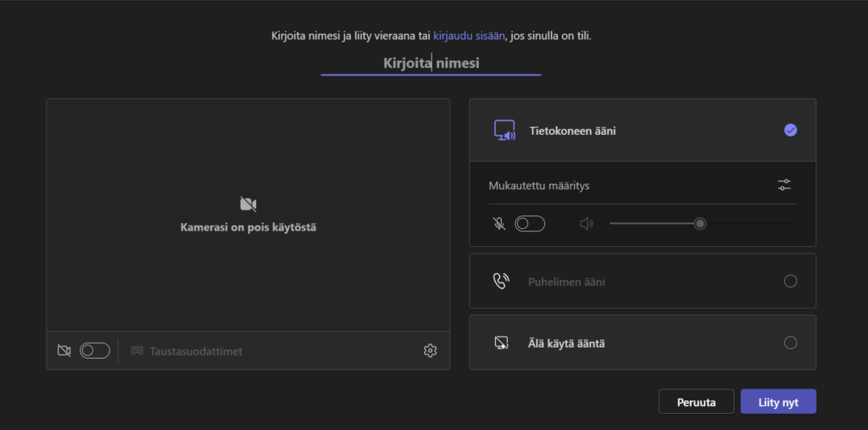Image resolution: width=868 pixels, height=430 pixels.
Task: Select Puhelimen ääni radio button
Action: (791, 281)
